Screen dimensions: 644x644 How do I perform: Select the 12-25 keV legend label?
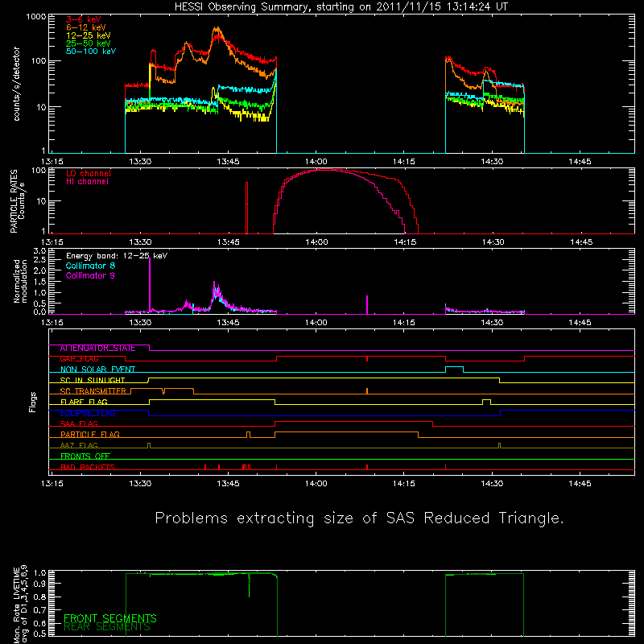[x=89, y=35]
